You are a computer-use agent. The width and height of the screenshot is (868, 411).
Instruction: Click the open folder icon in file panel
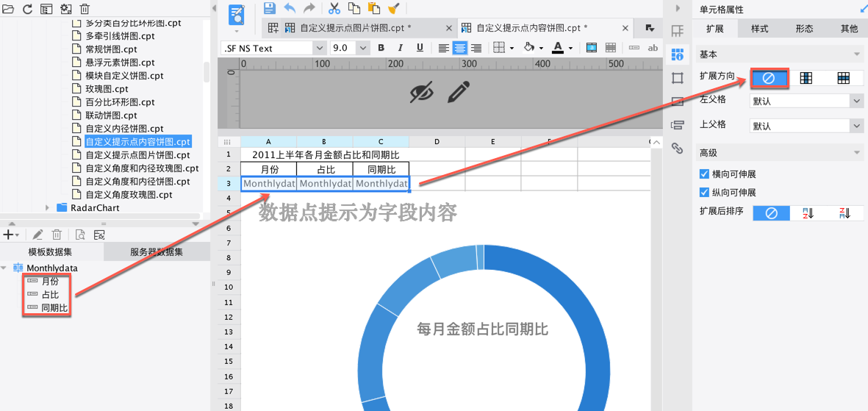pyautogui.click(x=10, y=8)
